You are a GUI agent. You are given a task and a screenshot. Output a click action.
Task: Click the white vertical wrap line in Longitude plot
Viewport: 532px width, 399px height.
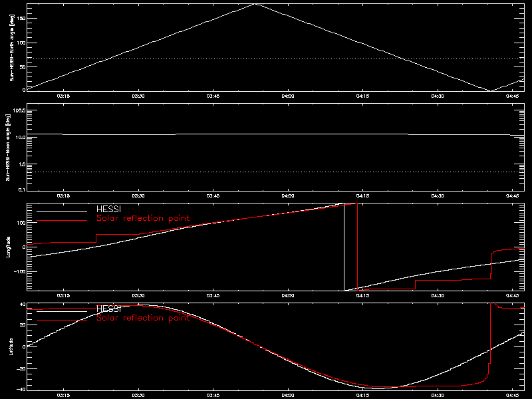[344, 247]
